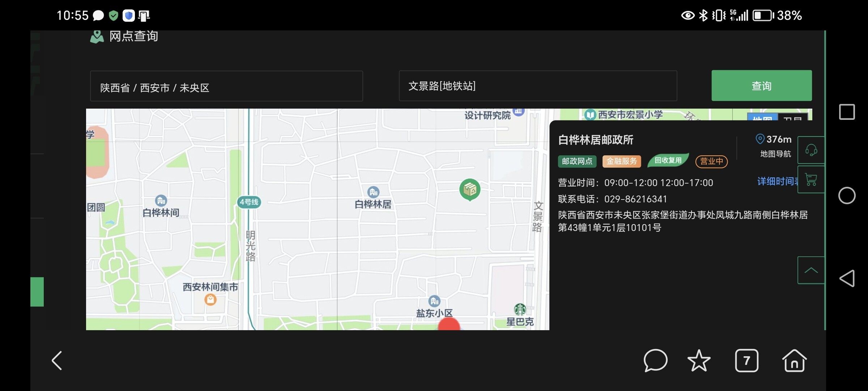Open 详细时间表 detailed schedule link
Viewport: 868px width, 391px height.
click(777, 181)
